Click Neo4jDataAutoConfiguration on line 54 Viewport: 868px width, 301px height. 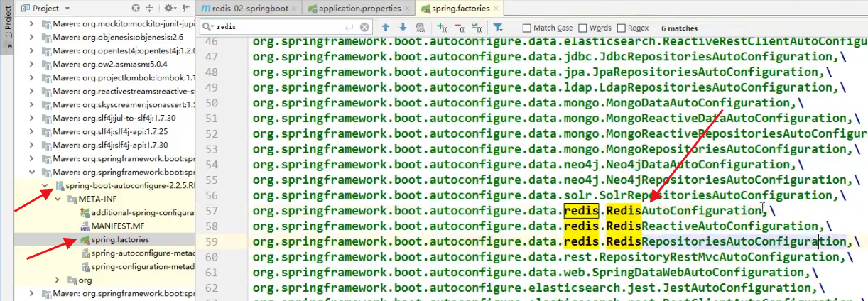(x=699, y=164)
